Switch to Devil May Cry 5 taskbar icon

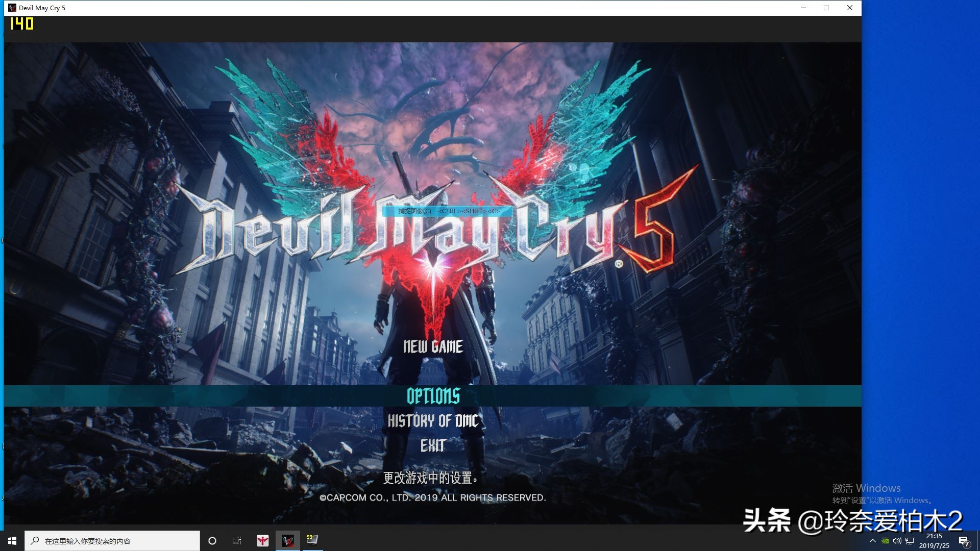coord(288,541)
